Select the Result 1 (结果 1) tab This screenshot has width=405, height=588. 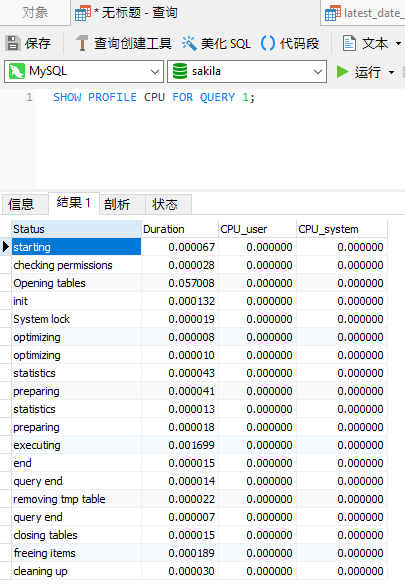click(x=74, y=203)
